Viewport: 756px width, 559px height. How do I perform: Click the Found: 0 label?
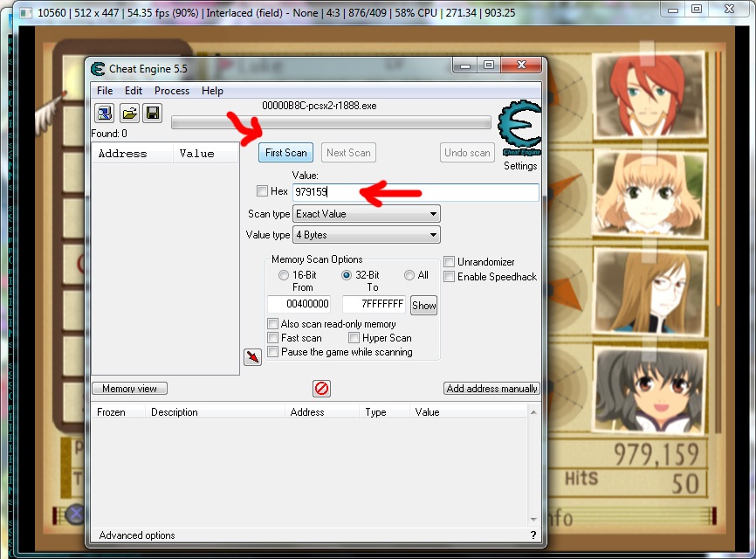click(x=109, y=134)
